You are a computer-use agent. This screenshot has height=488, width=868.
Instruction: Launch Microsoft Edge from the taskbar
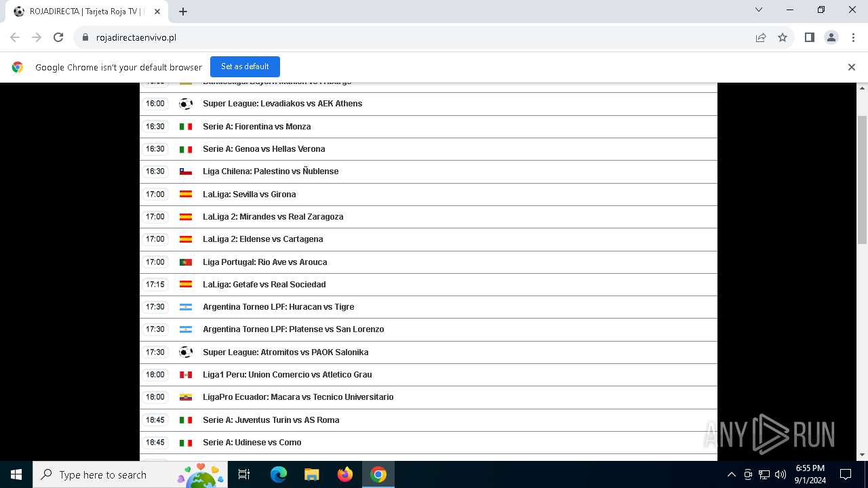coord(279,474)
